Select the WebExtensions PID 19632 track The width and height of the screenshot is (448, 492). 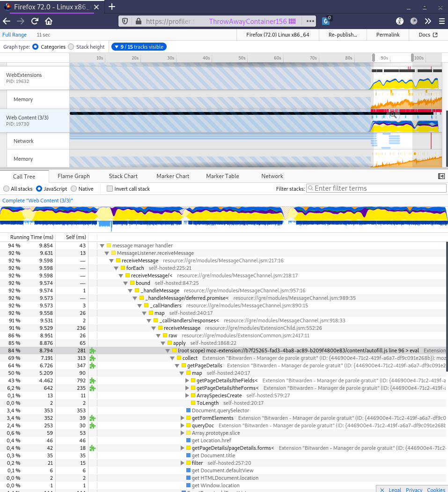click(35, 78)
